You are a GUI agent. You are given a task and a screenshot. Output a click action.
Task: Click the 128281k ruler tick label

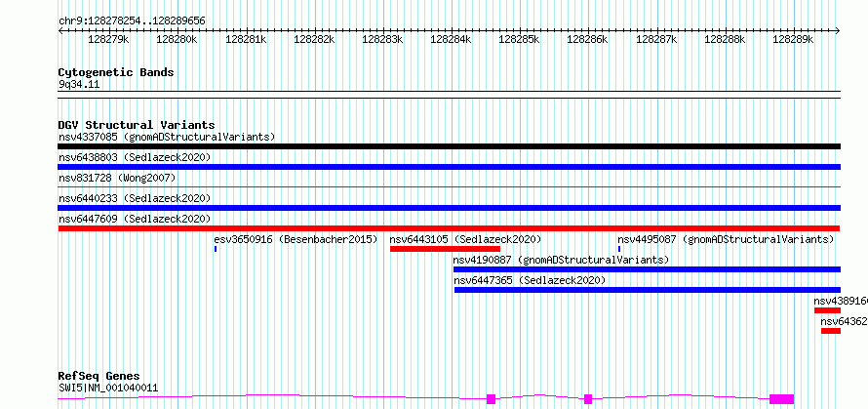(x=246, y=39)
